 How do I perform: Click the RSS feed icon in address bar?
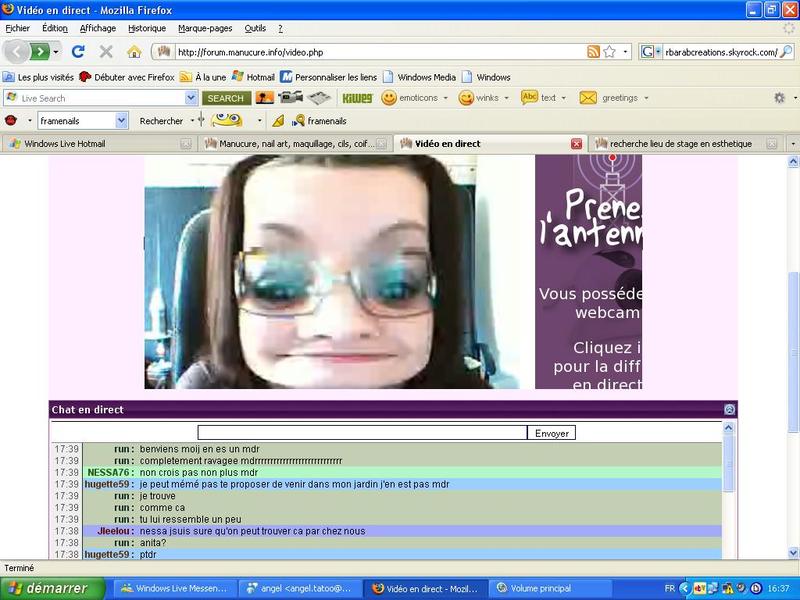594,51
